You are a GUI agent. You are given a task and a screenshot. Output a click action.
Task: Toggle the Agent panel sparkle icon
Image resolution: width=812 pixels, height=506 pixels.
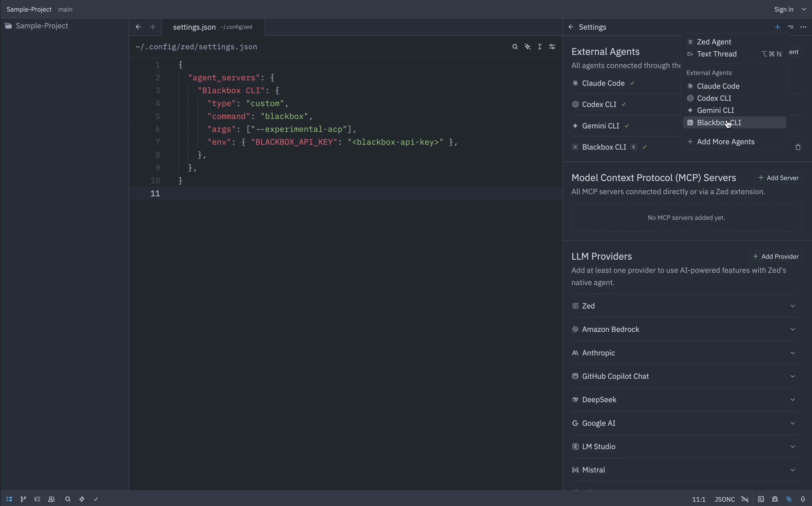(x=789, y=499)
